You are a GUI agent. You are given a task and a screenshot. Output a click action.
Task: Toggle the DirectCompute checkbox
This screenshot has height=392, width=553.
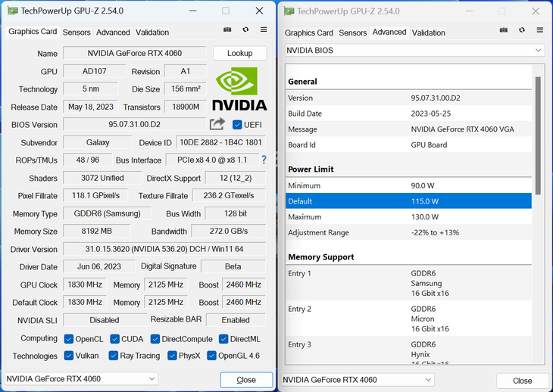click(155, 339)
